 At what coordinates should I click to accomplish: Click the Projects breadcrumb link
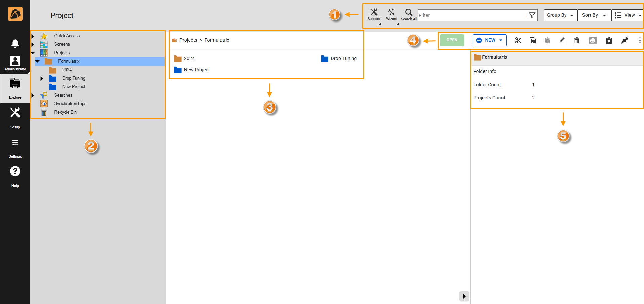pos(188,40)
